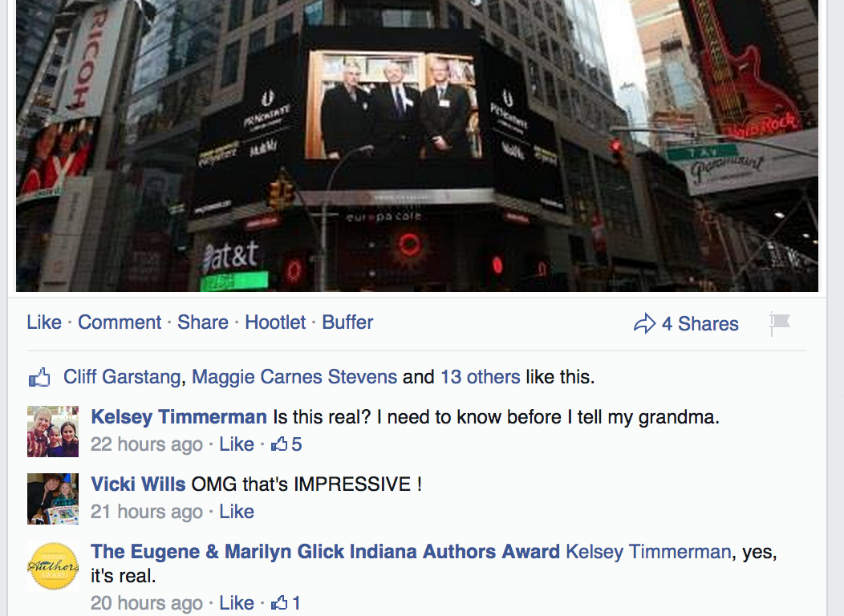This screenshot has width=844, height=616.
Task: Click Comment under the photo
Action: click(x=120, y=322)
